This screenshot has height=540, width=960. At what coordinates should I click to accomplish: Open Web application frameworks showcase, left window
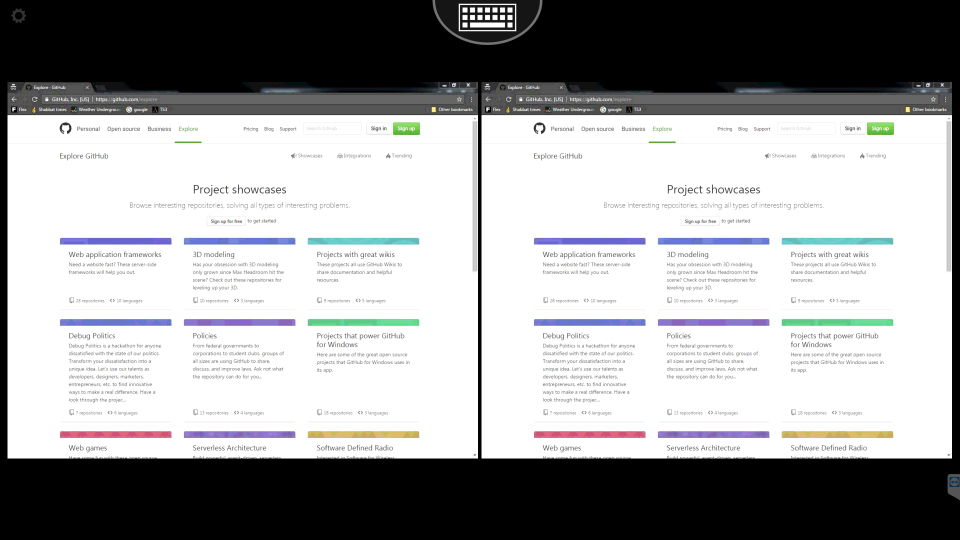click(x=115, y=255)
